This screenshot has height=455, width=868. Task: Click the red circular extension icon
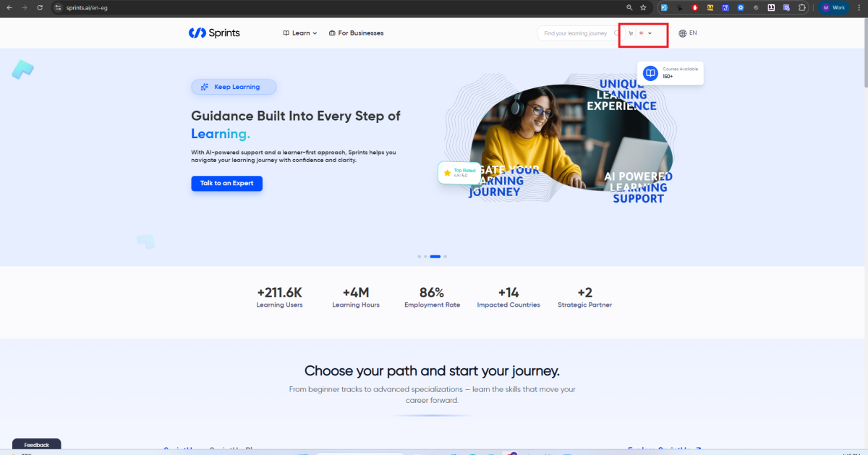695,7
